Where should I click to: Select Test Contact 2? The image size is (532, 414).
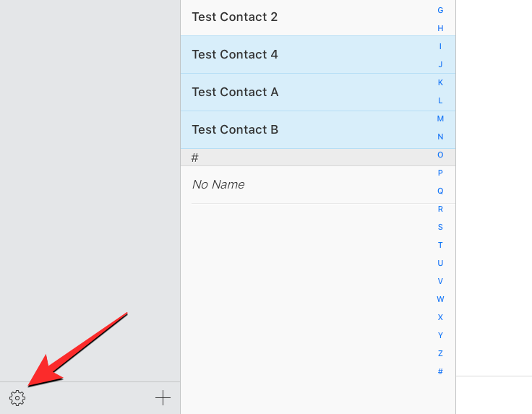pos(234,17)
